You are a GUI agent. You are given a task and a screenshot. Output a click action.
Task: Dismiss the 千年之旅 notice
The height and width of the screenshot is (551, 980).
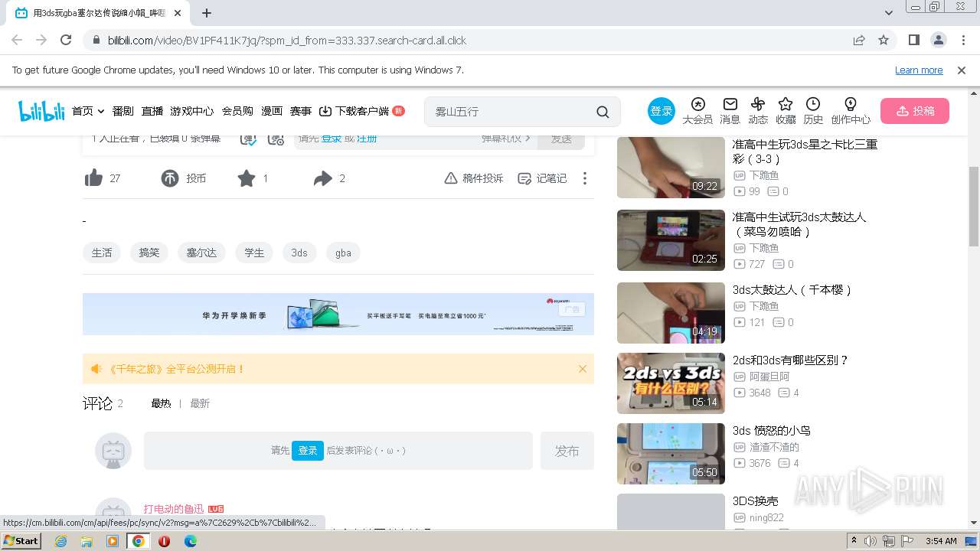(583, 369)
